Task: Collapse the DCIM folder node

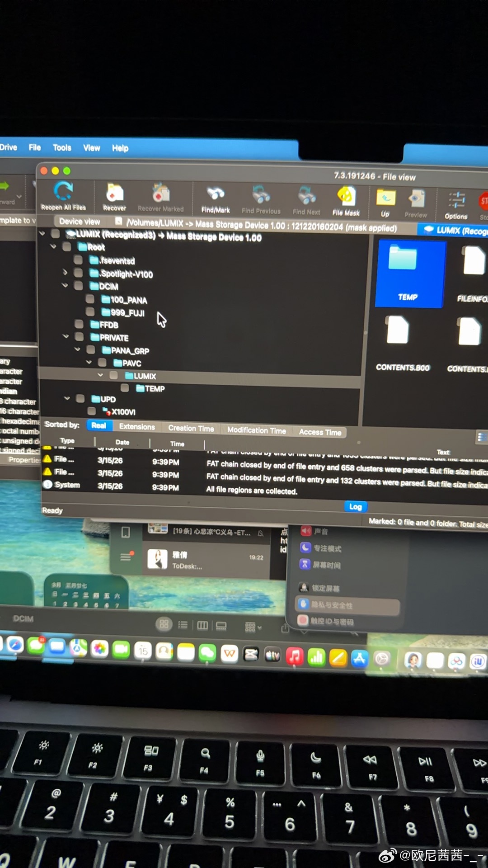Action: point(65,285)
